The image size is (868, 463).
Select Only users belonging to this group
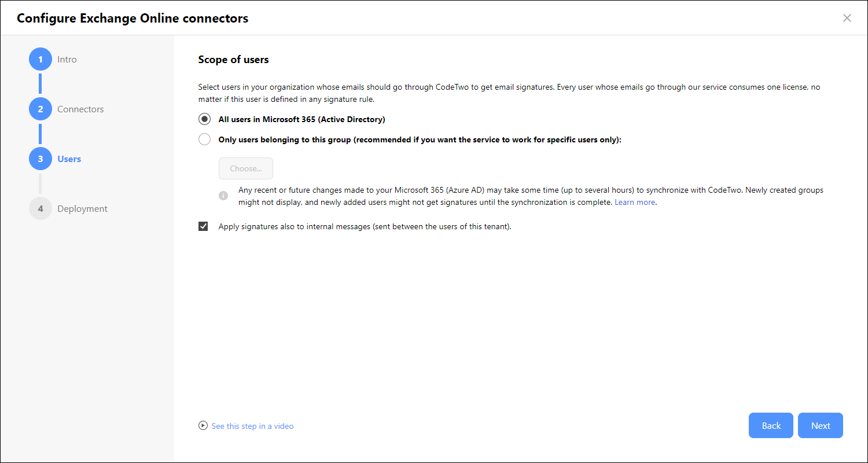point(204,139)
